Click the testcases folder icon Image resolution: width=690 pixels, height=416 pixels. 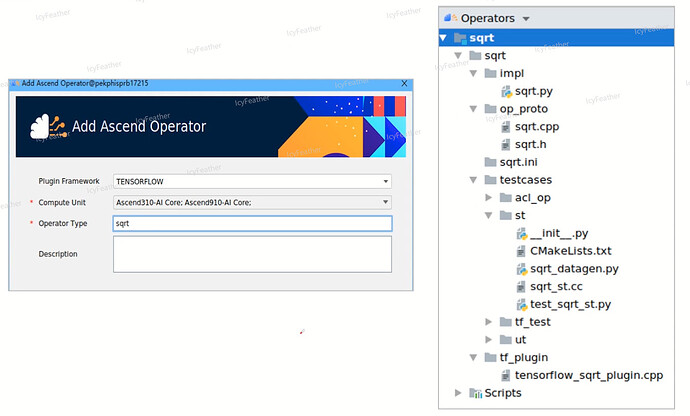pos(491,180)
